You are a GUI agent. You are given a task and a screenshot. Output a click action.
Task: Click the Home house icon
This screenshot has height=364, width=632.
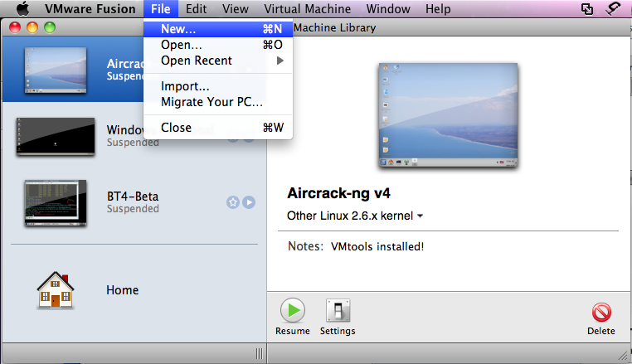coord(56,290)
